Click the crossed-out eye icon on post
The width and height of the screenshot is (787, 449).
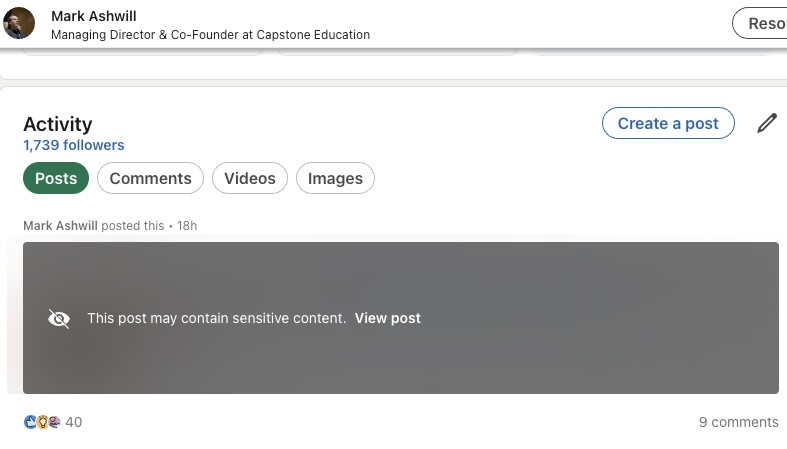tap(59, 318)
